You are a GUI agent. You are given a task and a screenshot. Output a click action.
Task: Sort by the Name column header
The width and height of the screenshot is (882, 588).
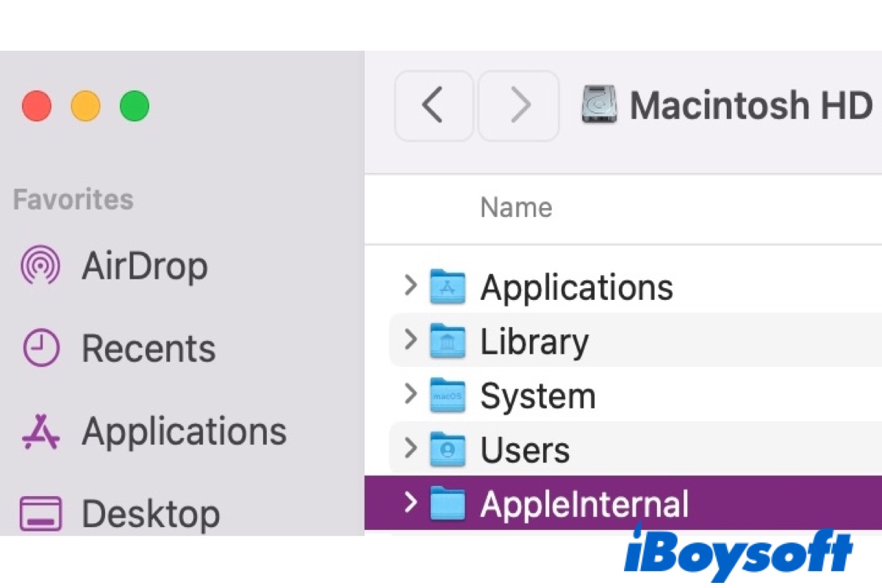[x=516, y=208]
